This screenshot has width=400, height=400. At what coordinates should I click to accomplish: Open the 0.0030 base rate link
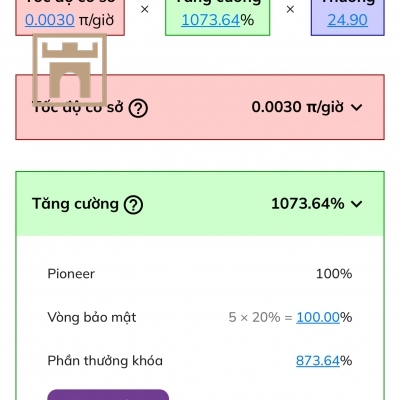pyautogui.click(x=50, y=20)
